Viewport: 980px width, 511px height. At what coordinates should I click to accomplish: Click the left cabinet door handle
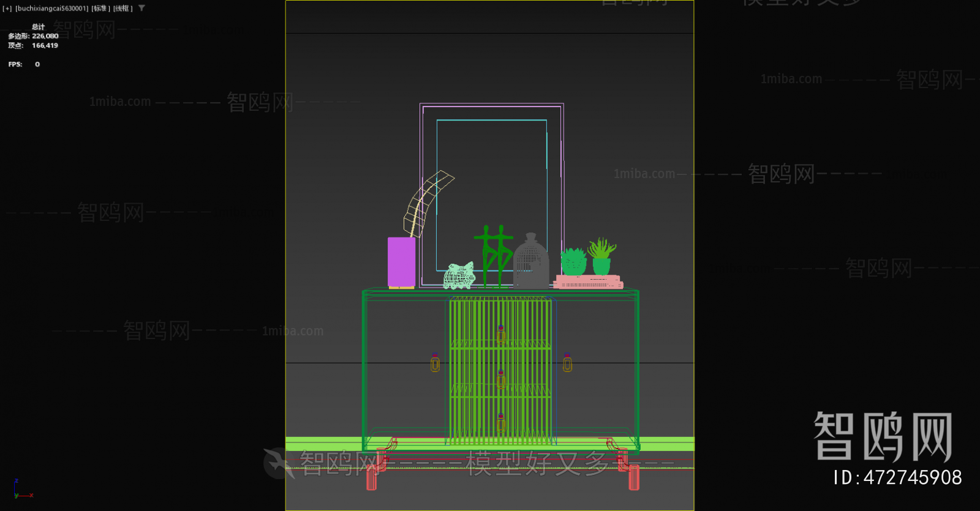pyautogui.click(x=435, y=364)
